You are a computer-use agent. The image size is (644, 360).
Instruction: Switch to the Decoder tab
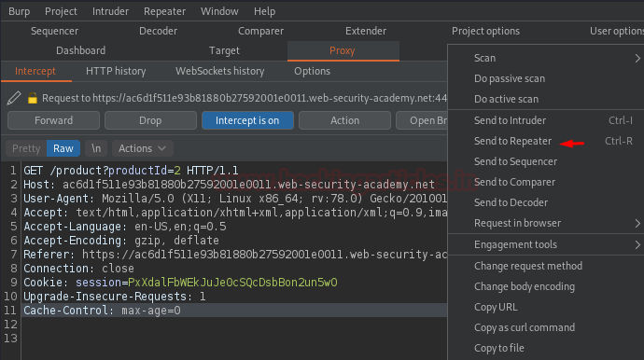click(158, 31)
